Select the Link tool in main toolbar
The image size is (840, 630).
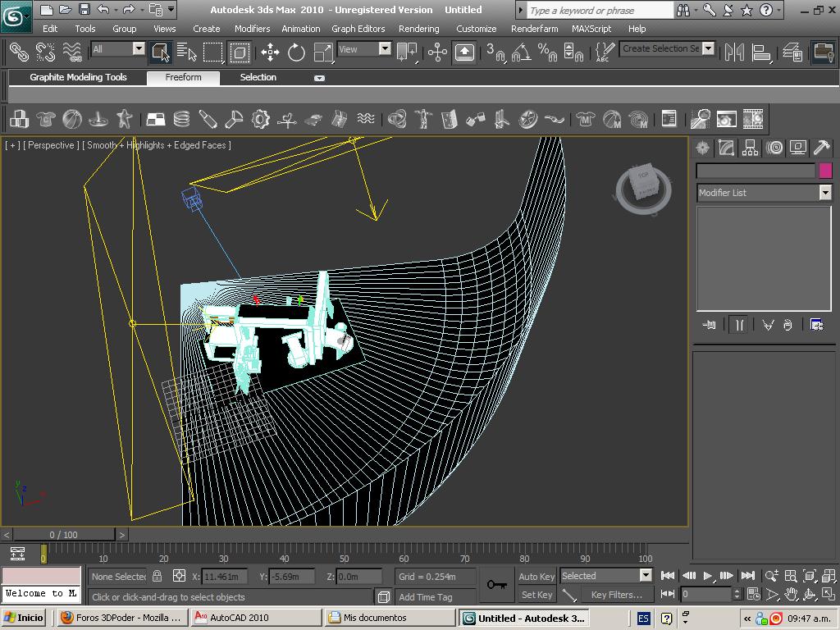20,52
